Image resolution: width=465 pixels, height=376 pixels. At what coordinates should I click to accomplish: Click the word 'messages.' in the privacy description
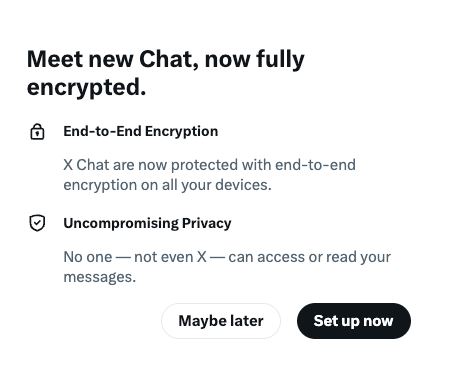100,277
